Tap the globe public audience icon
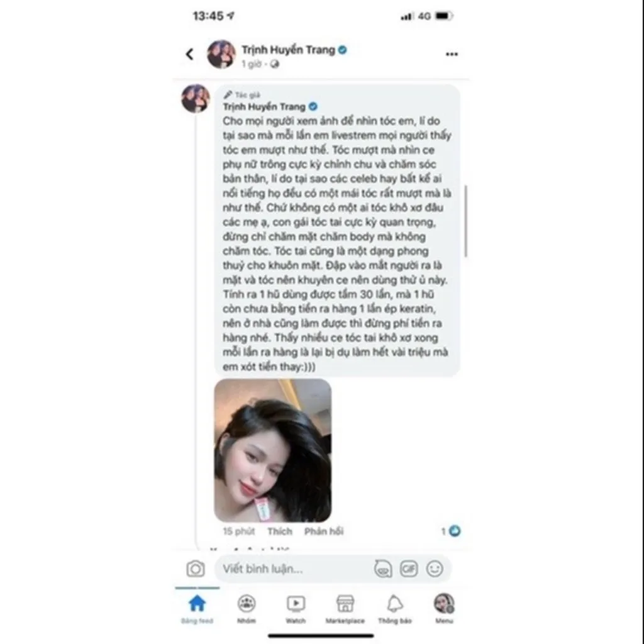 [x=274, y=64]
